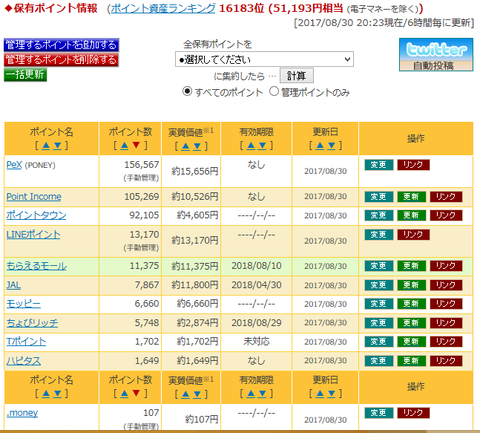Open the ハピタス link
This screenshot has width=480, height=433.
(x=24, y=360)
